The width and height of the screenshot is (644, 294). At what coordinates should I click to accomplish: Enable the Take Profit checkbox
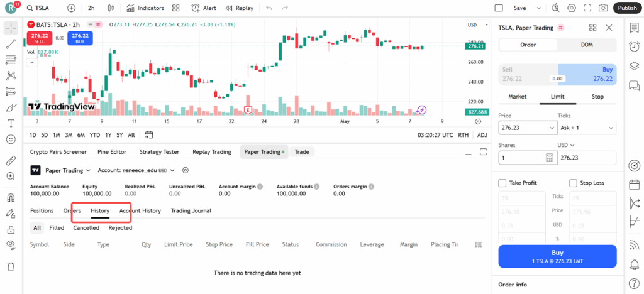tap(502, 183)
